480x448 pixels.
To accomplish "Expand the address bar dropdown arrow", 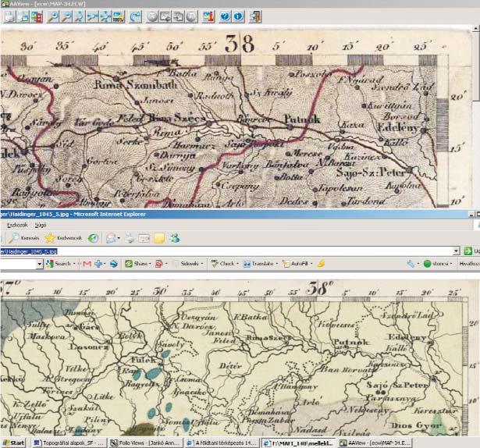I will point(456,251).
